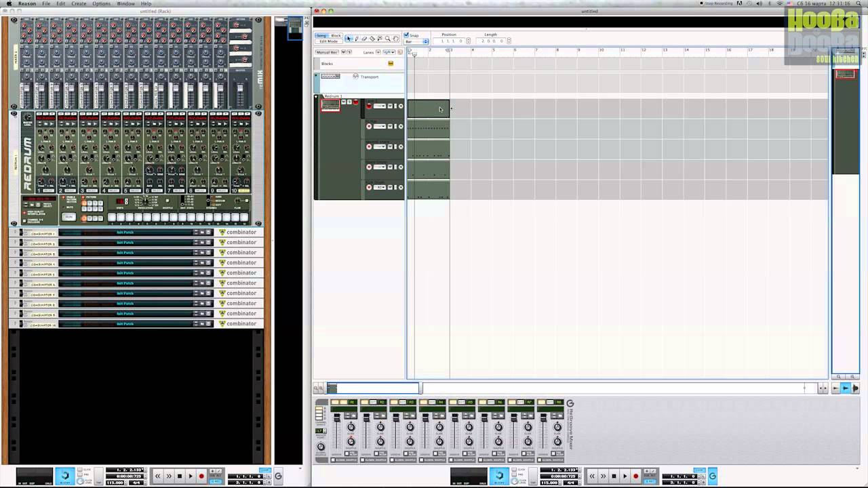Click the Redrum Run button
Viewport: 868px width, 488px height.
tap(68, 217)
